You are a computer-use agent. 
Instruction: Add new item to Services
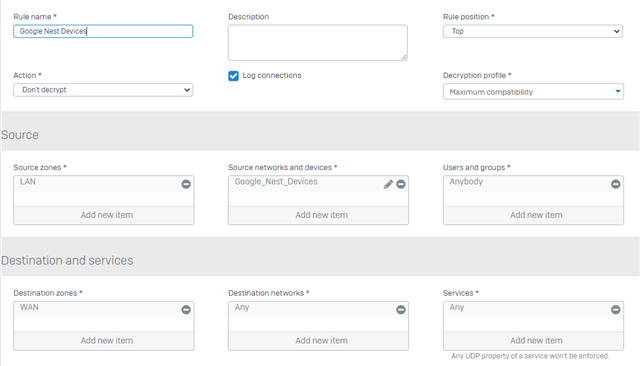coord(533,341)
